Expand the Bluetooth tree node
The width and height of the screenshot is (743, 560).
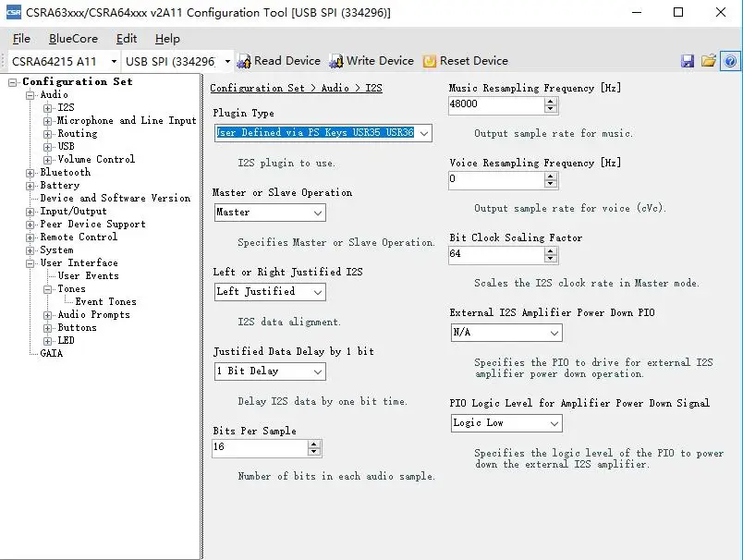(30, 173)
